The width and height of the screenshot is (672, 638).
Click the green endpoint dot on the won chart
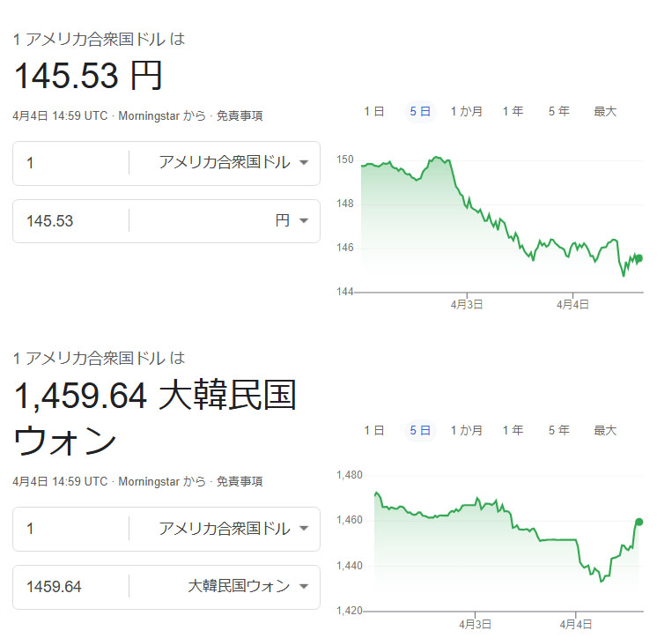pos(639,522)
